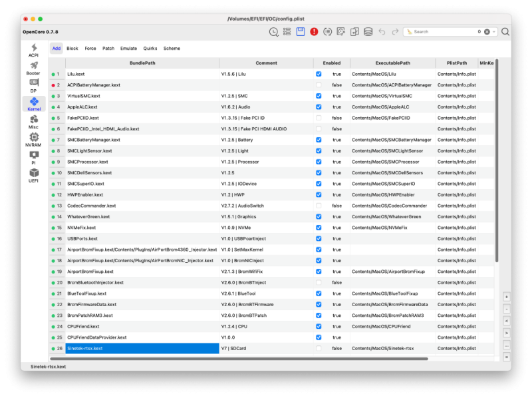This screenshot has height=398, width=532.
Task: Enable BrcmBluetoothInjector.kext checkbox
Action: [x=319, y=283]
